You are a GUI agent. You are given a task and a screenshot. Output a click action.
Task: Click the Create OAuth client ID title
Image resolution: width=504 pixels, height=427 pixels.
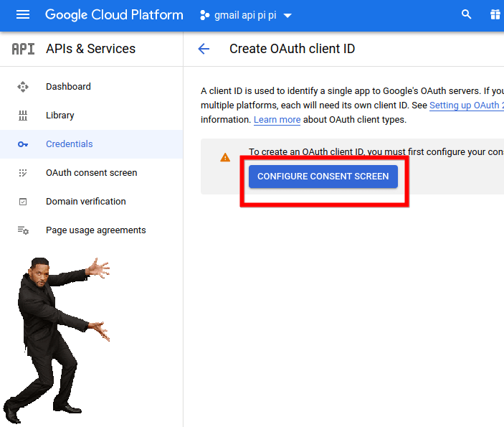[x=292, y=49]
